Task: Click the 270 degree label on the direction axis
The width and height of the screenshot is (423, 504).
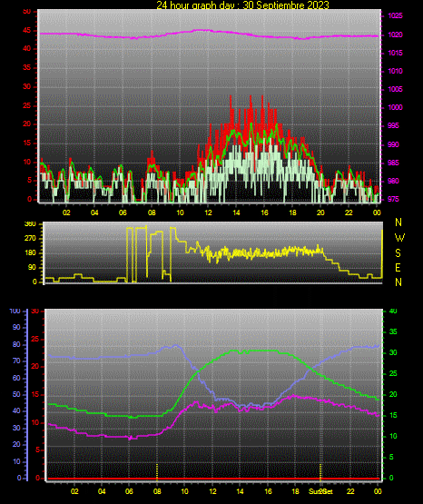Action: click(x=31, y=239)
